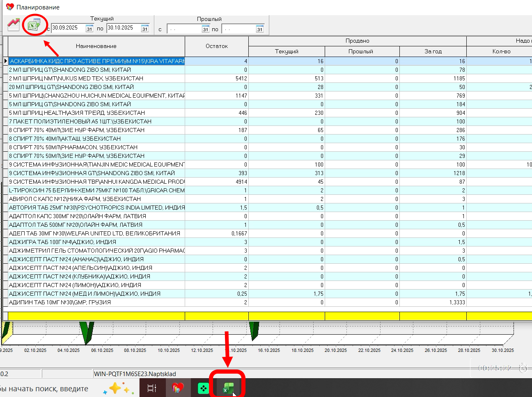Screen dimensions: 532x397
Task: Click the line chart icon in toolbar
Action: pos(14,25)
